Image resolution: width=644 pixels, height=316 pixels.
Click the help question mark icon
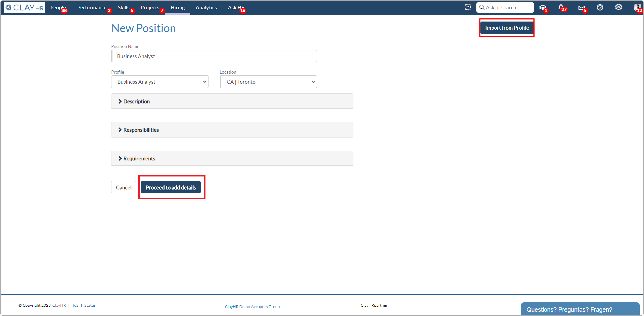pyautogui.click(x=600, y=7)
